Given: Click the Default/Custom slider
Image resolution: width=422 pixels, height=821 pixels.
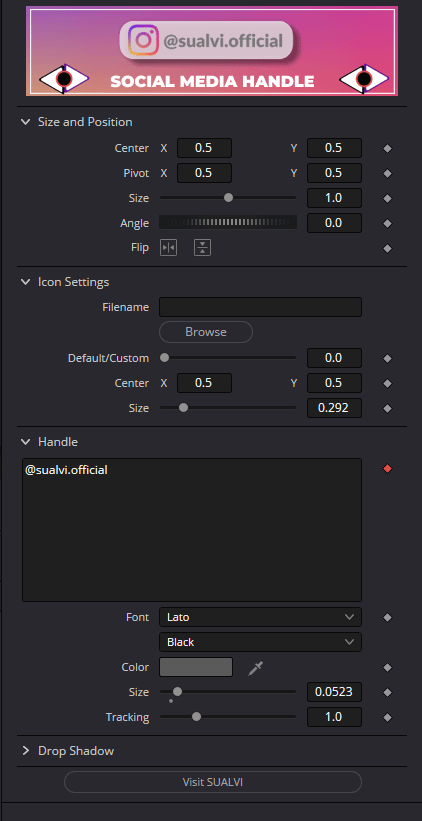Looking at the screenshot, I should click(x=228, y=358).
